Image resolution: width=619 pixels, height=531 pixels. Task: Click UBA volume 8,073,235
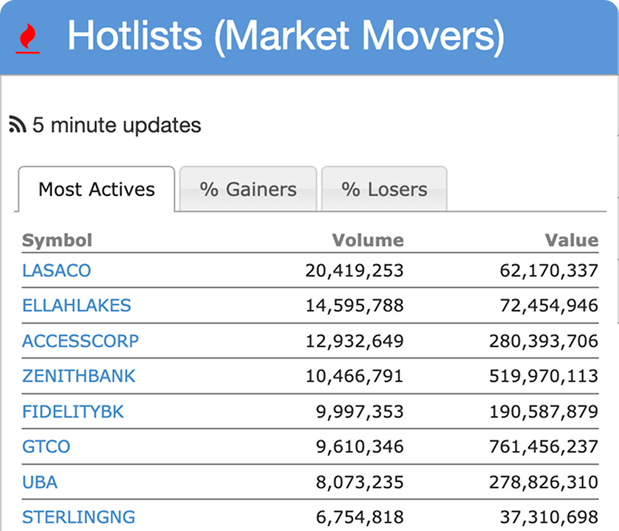click(360, 482)
